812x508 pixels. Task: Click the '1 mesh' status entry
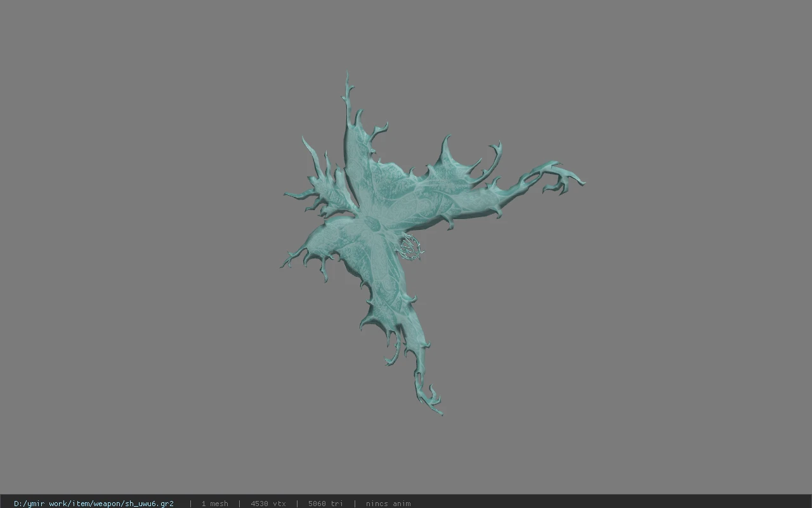click(214, 504)
